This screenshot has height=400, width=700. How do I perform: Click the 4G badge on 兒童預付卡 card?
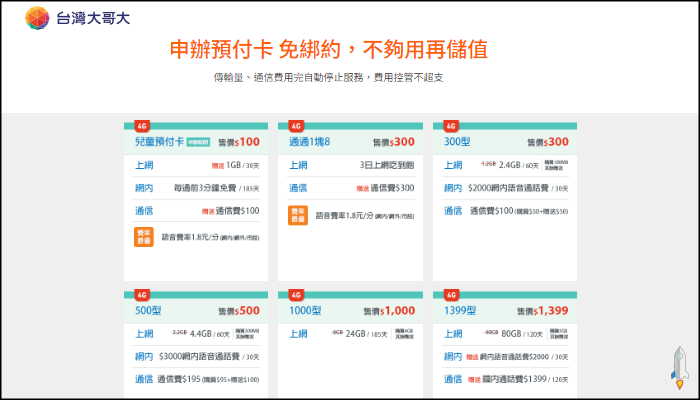point(141,126)
